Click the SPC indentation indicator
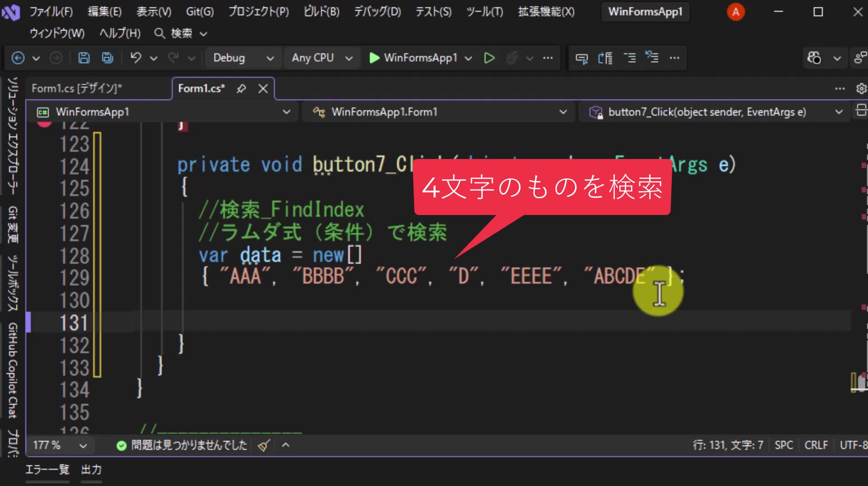This screenshot has height=486, width=868. point(784,445)
